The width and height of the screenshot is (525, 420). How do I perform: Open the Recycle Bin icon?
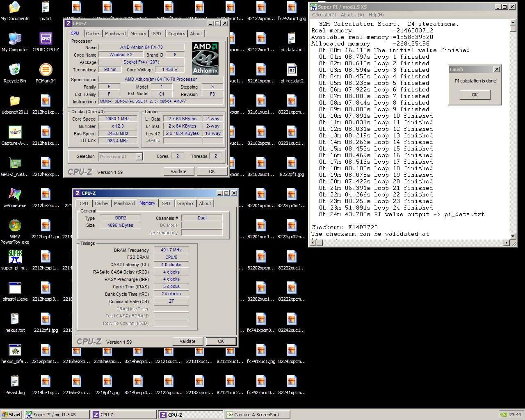tap(15, 73)
